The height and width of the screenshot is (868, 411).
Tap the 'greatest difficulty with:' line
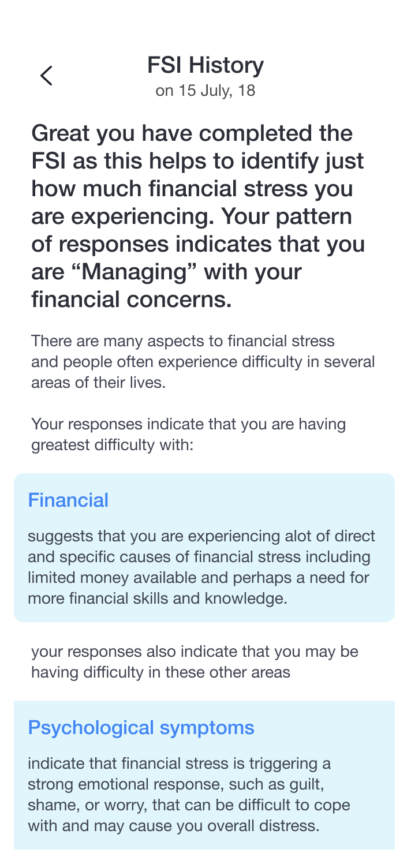113,446
